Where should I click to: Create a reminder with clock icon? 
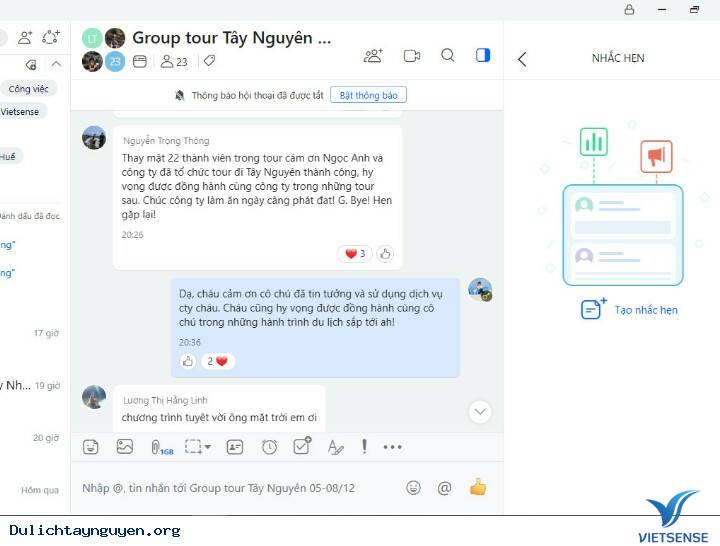269,447
